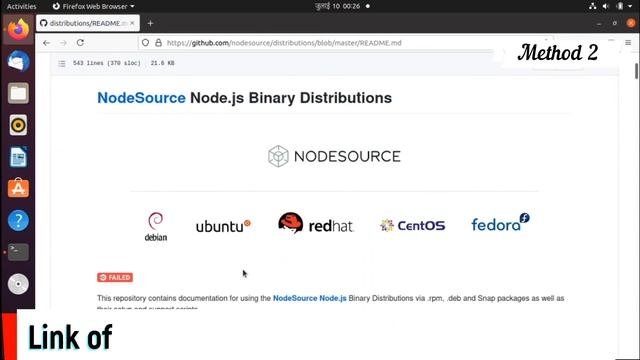This screenshot has width=640, height=360.
Task: Show tracking protection shield info
Action: pyautogui.click(x=145, y=42)
